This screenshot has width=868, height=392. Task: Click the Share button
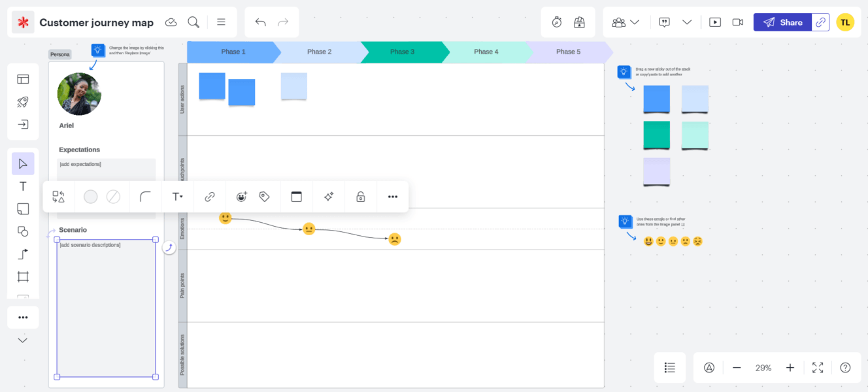click(x=782, y=22)
